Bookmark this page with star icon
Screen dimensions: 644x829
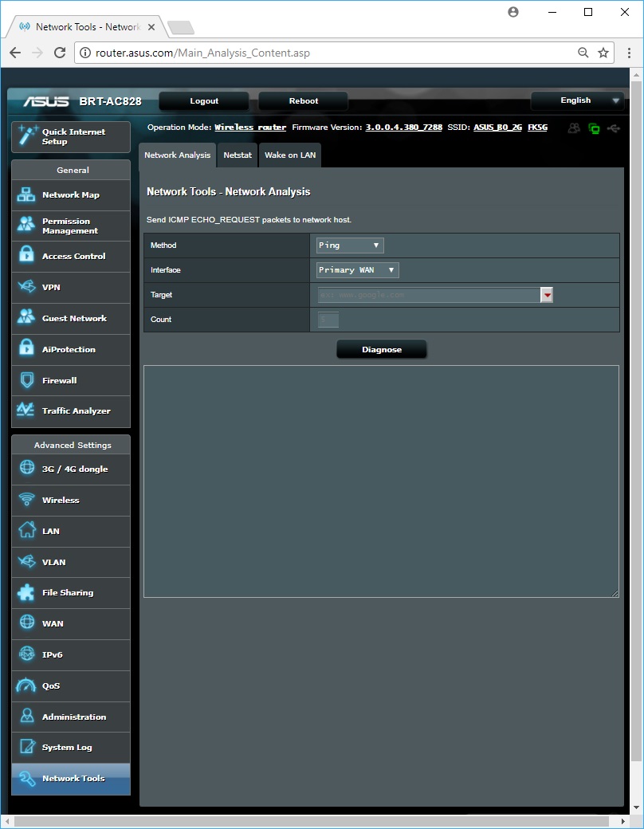tap(603, 53)
